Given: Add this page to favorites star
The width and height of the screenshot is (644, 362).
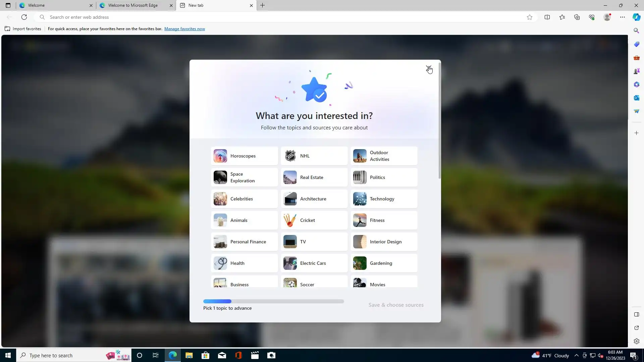Looking at the screenshot, I should [x=529, y=17].
